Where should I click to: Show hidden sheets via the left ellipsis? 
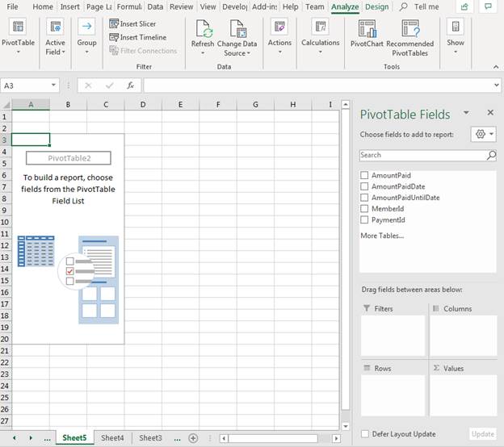(x=47, y=439)
